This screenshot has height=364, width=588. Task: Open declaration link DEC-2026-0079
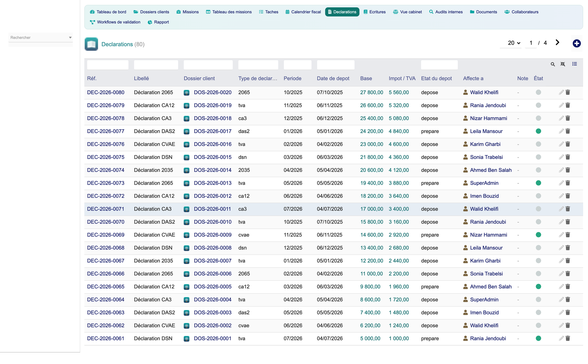[x=106, y=105]
